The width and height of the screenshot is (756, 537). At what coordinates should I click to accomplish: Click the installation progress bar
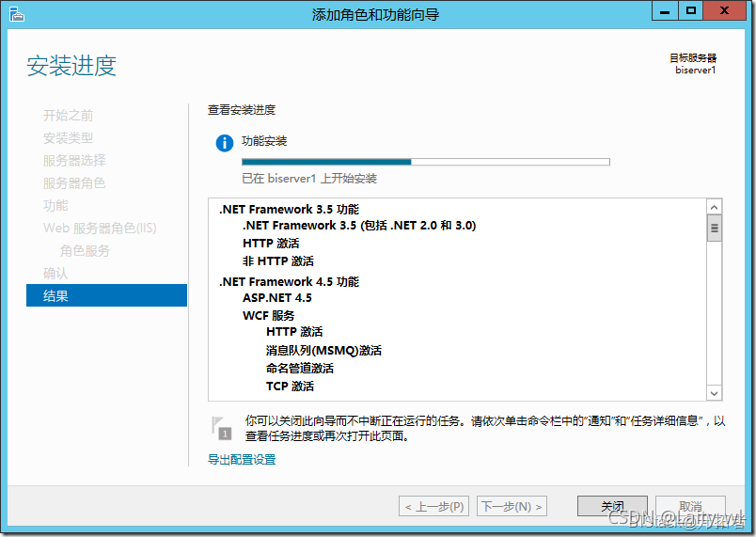[426, 162]
